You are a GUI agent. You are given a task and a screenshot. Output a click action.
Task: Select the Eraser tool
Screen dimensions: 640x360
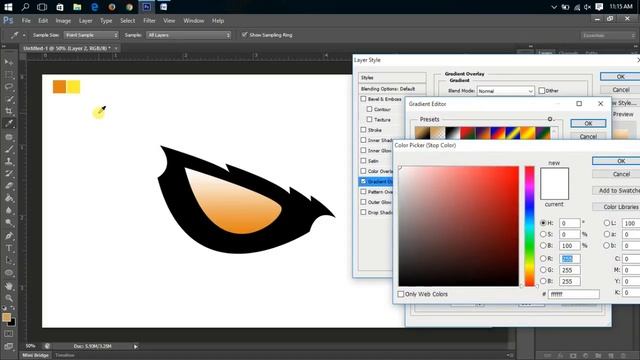(9, 186)
